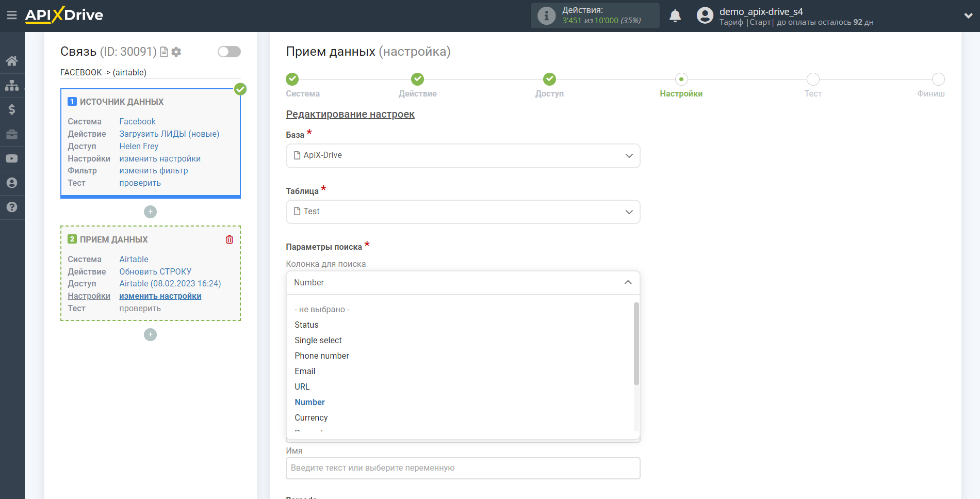Screen dimensions: 980x499
Task: Open the connections sitemap sidebar icon
Action: coord(12,85)
